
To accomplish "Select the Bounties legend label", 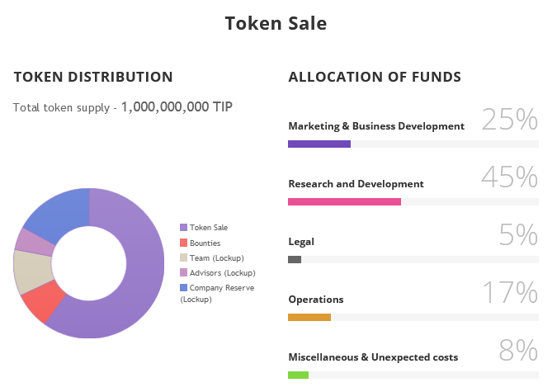I will tap(205, 243).
